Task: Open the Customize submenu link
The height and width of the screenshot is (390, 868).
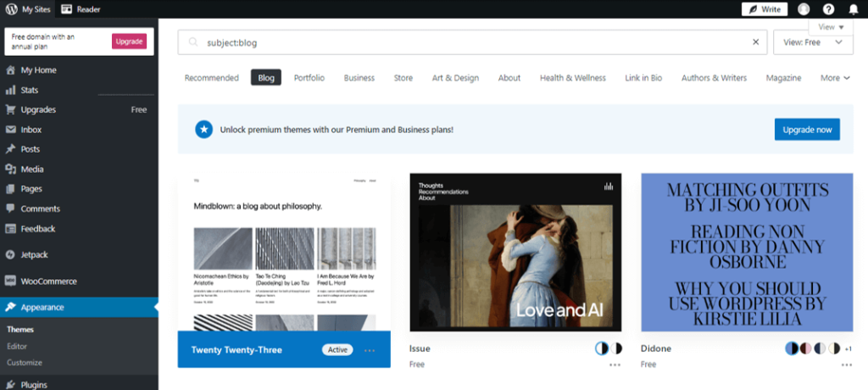Action: (25, 363)
